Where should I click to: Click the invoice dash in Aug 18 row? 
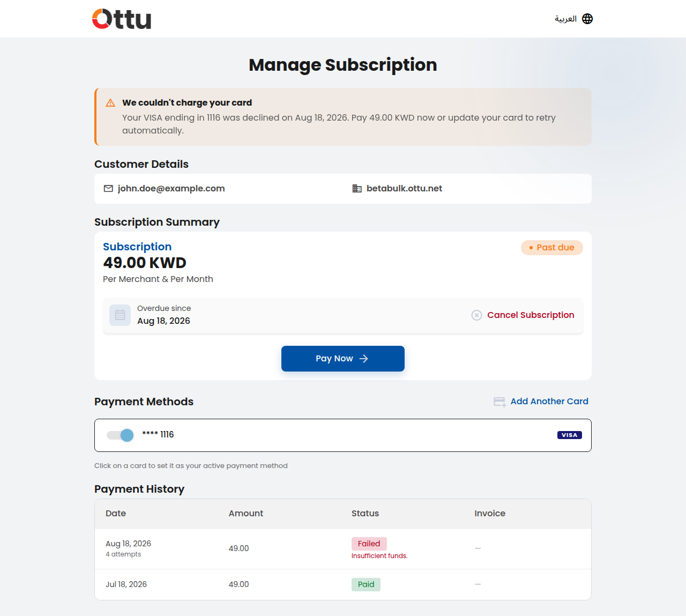(478, 548)
